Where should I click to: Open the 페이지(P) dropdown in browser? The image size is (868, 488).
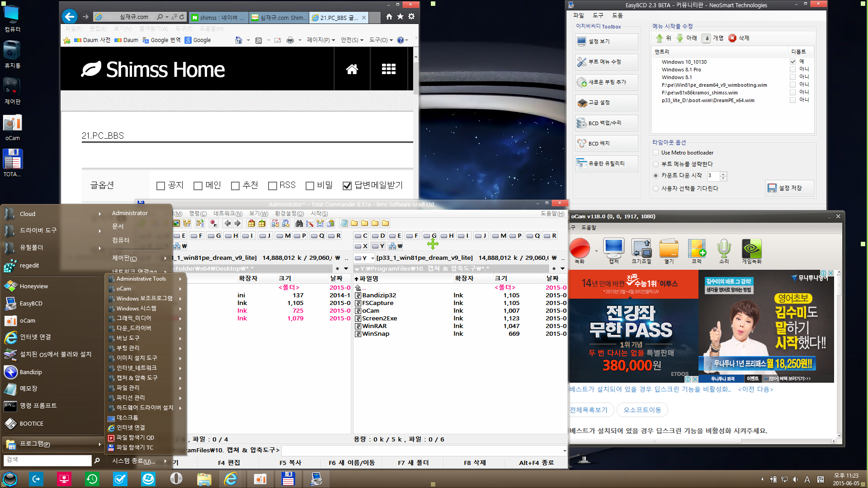tap(321, 40)
